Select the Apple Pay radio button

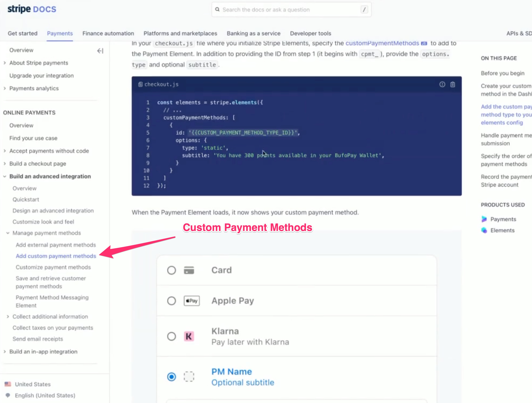point(171,301)
